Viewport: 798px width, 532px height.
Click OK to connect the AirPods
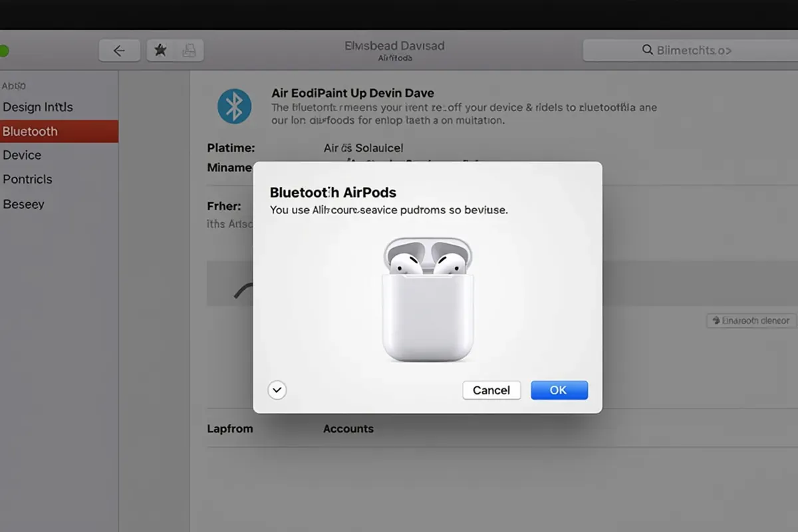click(559, 390)
